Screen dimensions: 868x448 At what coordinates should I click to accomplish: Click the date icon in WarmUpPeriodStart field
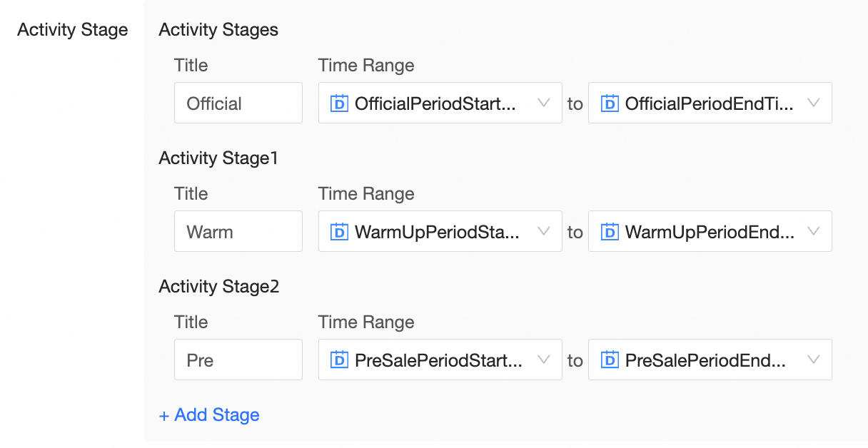pyautogui.click(x=338, y=232)
